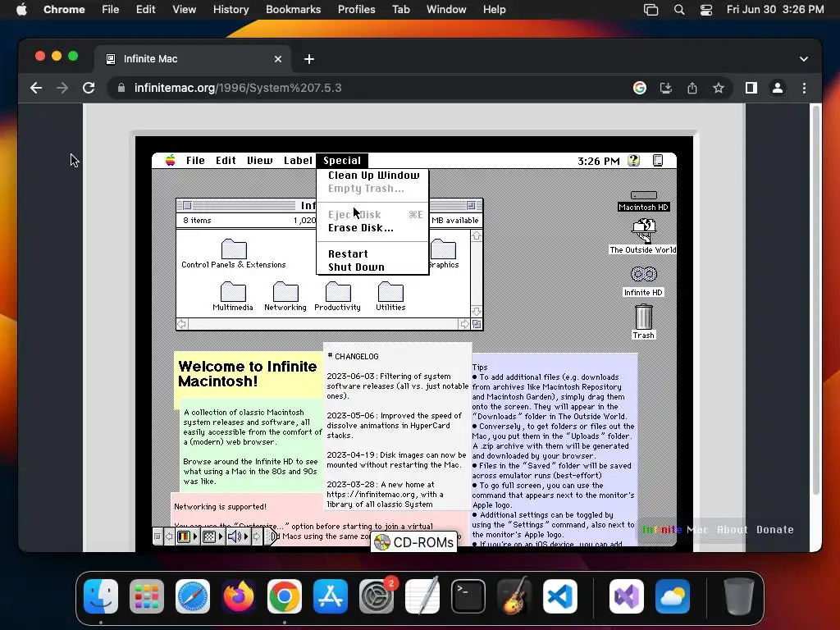
Task: Select the emulated Trash icon
Action: [643, 317]
